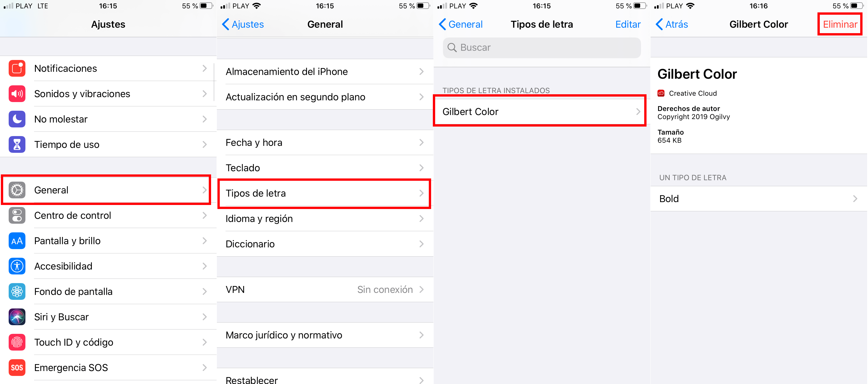The width and height of the screenshot is (868, 384).
Task: Select Tipos de letra menu item
Action: coord(326,193)
